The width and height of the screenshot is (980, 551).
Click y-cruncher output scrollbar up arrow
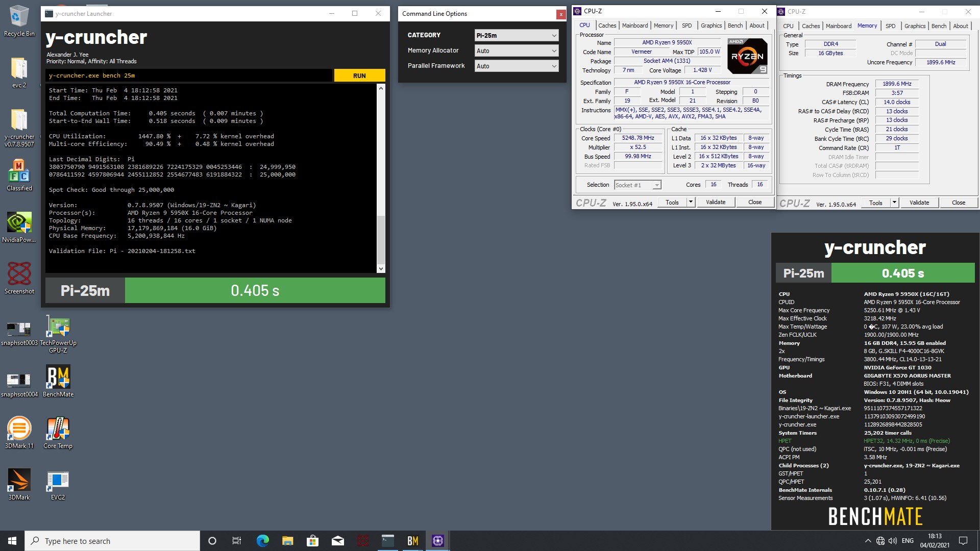pos(381,88)
